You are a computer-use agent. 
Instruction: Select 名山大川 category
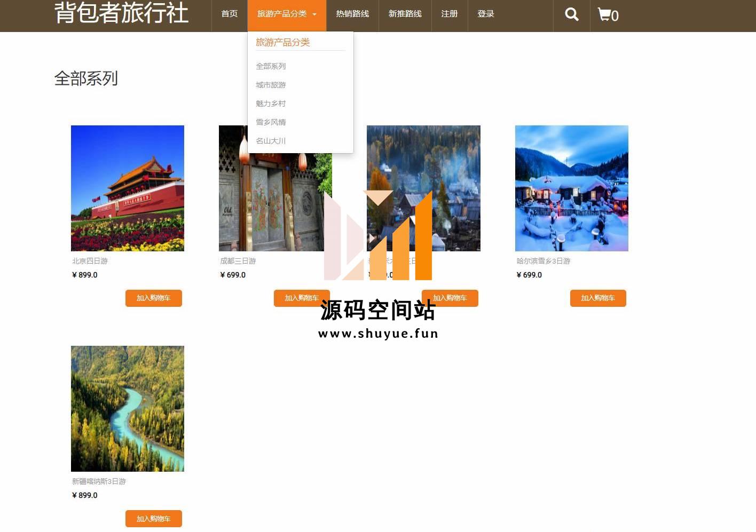point(271,141)
